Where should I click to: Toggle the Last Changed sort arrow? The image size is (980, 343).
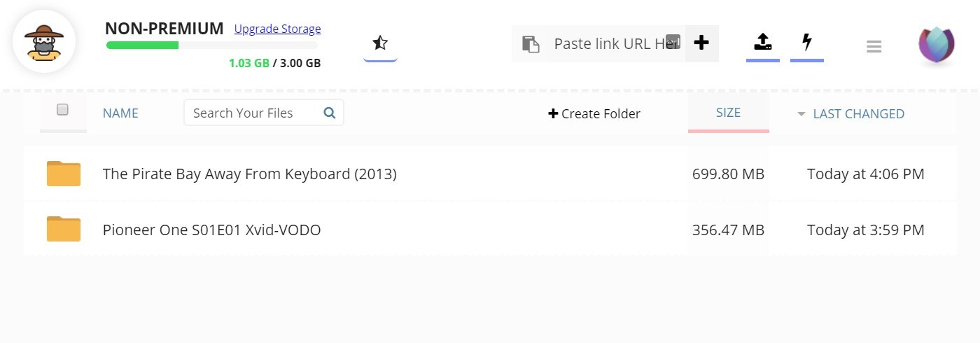(801, 114)
